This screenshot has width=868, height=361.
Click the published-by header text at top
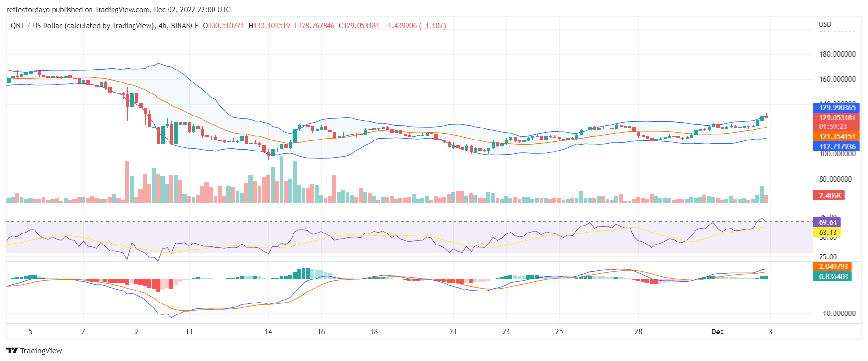pos(118,9)
